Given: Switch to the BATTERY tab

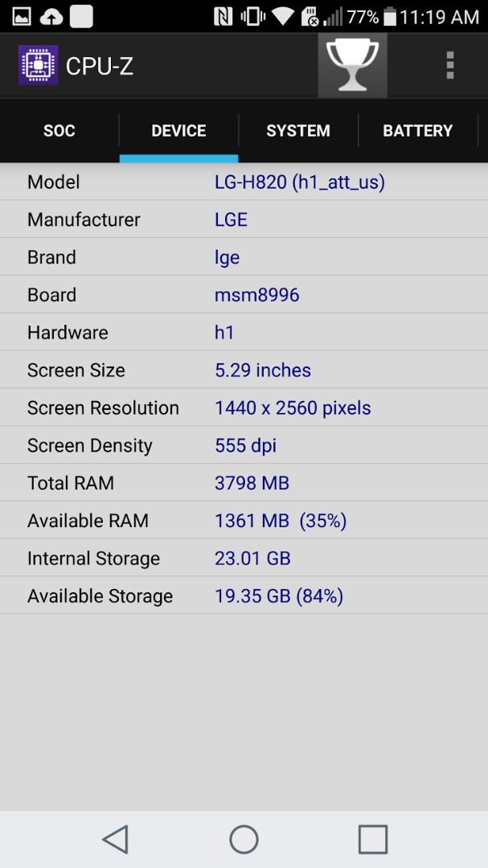Looking at the screenshot, I should pos(417,131).
